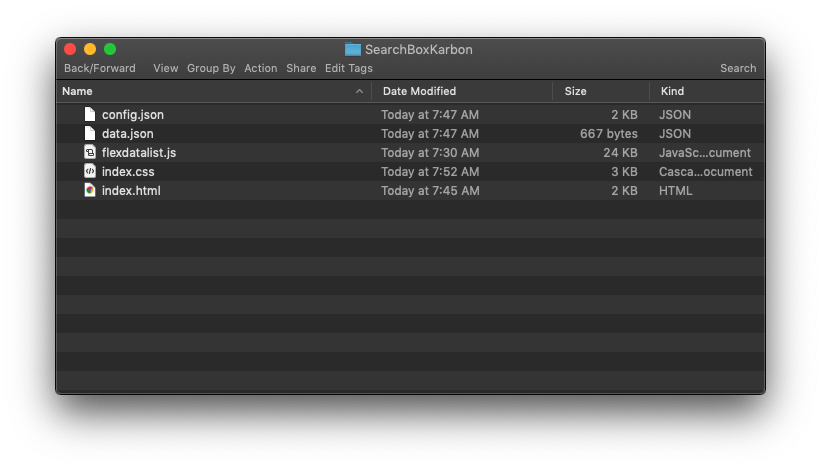Select the data.json file icon
Image resolution: width=821 pixels, height=468 pixels.
[x=90, y=133]
